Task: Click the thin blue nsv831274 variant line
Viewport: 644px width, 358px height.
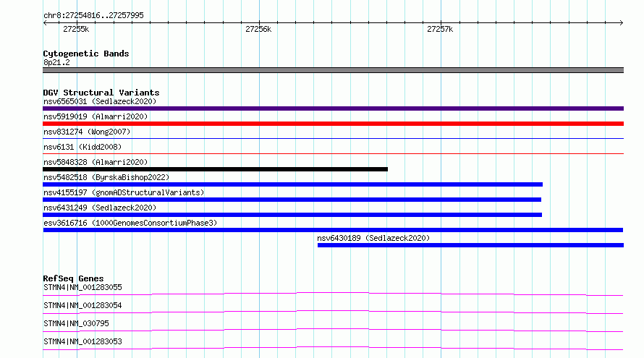Action: coord(333,138)
